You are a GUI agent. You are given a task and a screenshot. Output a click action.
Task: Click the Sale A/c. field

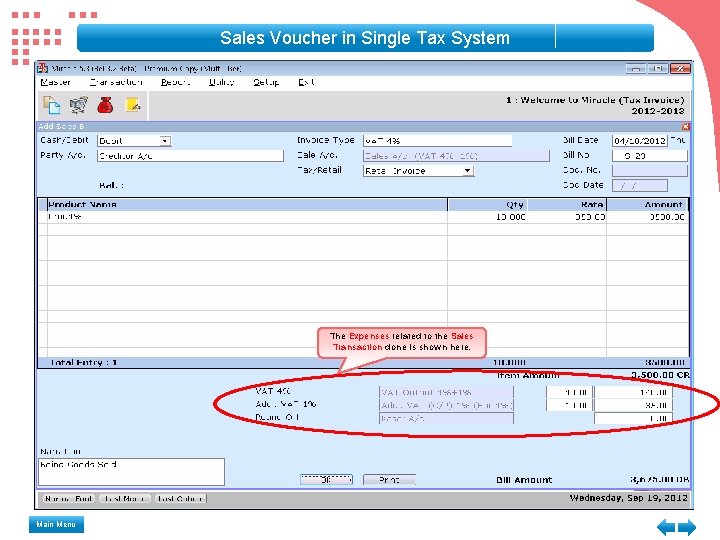tap(456, 156)
